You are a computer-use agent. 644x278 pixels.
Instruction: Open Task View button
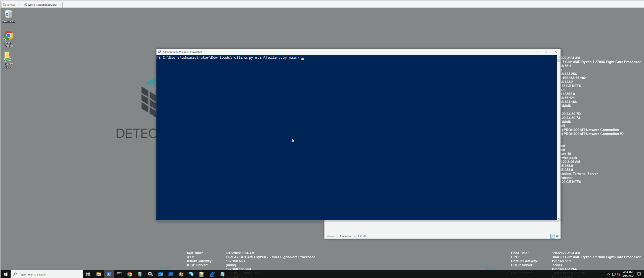pyautogui.click(x=88, y=274)
